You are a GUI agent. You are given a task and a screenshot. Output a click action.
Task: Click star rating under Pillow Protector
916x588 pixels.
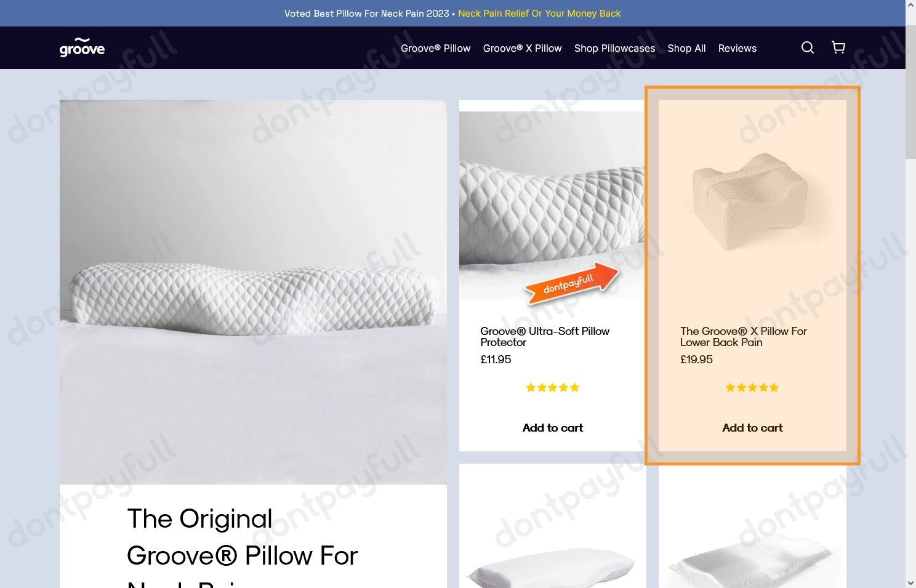click(553, 387)
